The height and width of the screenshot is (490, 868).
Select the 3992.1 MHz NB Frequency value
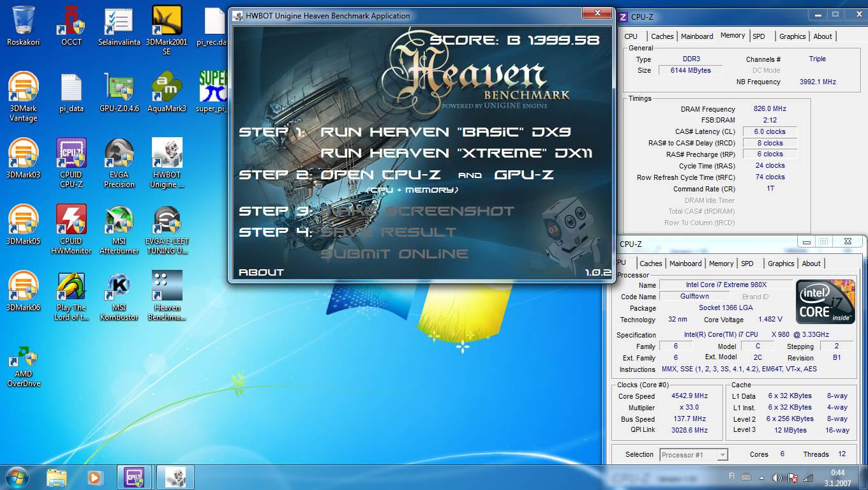(x=818, y=82)
